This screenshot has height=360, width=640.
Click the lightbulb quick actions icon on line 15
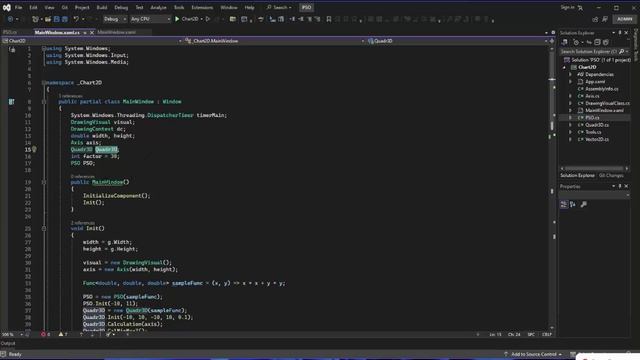34,149
